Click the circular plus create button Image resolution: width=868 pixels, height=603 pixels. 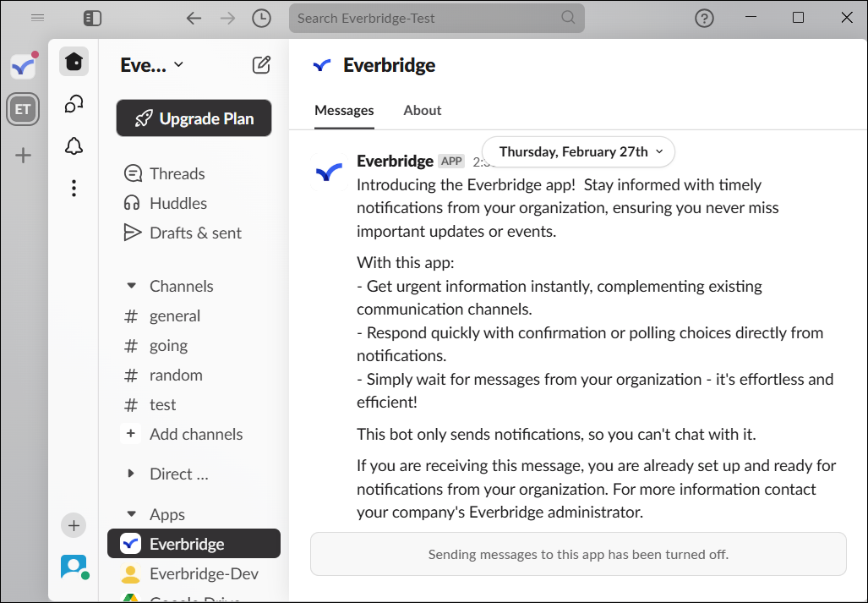(x=74, y=525)
